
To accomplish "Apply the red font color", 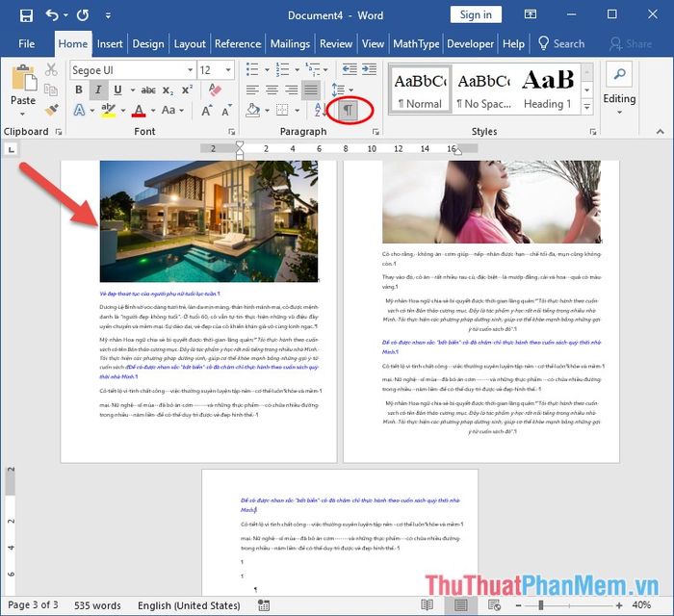I will click(x=139, y=111).
